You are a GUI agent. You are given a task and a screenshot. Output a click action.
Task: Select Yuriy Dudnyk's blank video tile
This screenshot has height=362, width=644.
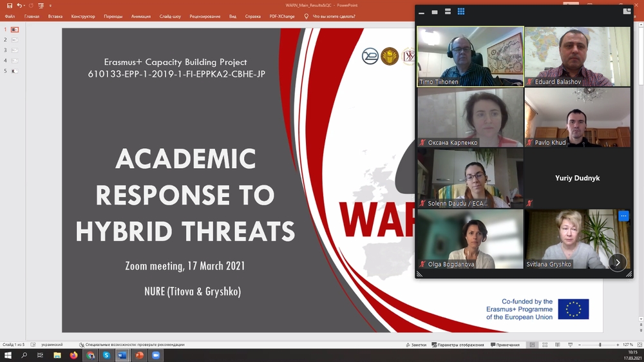click(578, 178)
